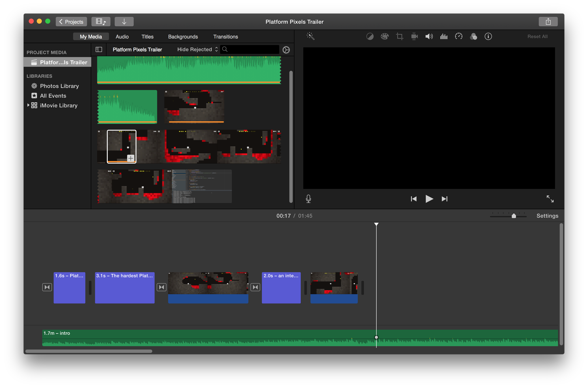Click transition between hardest title and video clip

[x=161, y=287]
